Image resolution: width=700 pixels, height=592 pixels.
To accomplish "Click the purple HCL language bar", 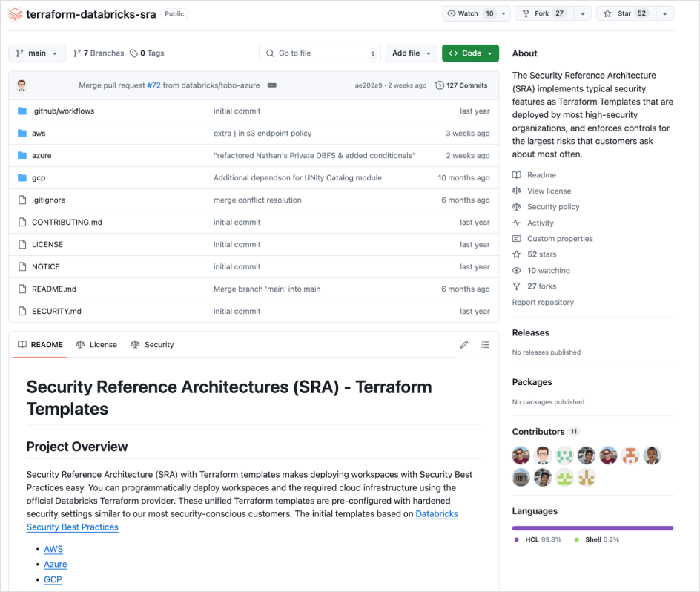I will (x=592, y=528).
